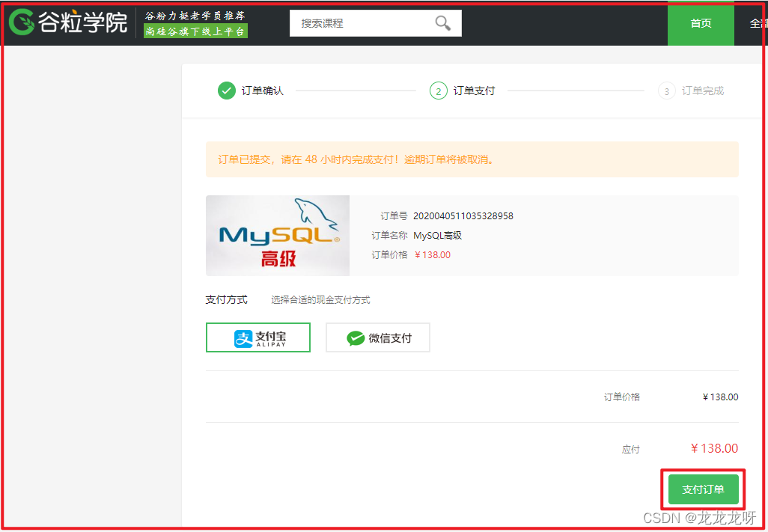The height and width of the screenshot is (532, 768).
Task: Click the large red 应付 amount ￥138.00
Action: pyautogui.click(x=714, y=448)
